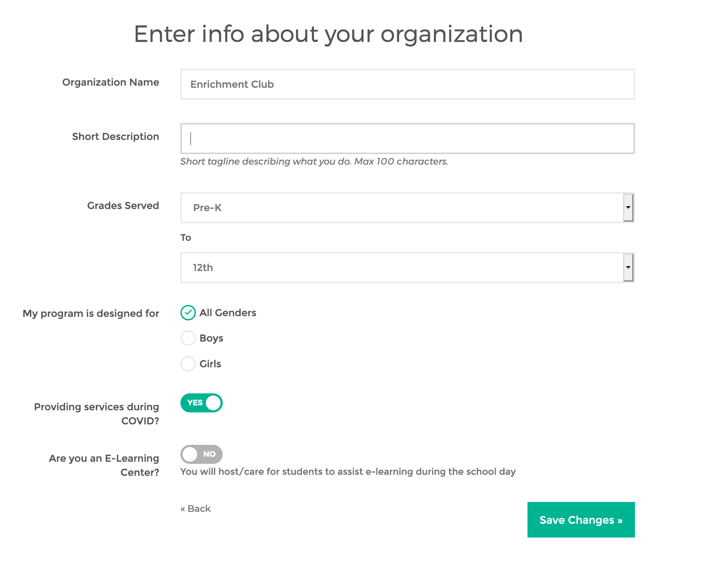Click the tagline hint under Short Description
728x583 pixels.
(314, 161)
